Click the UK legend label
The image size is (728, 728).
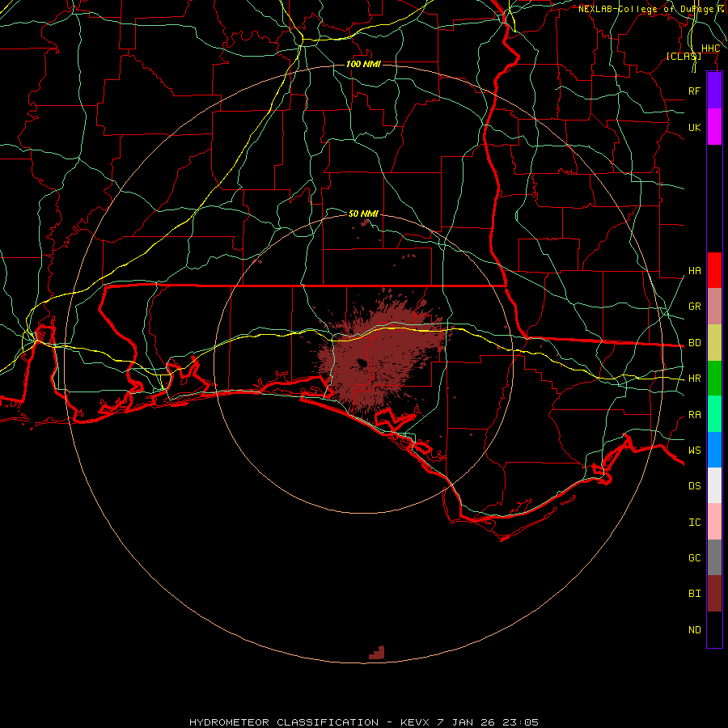(694, 127)
